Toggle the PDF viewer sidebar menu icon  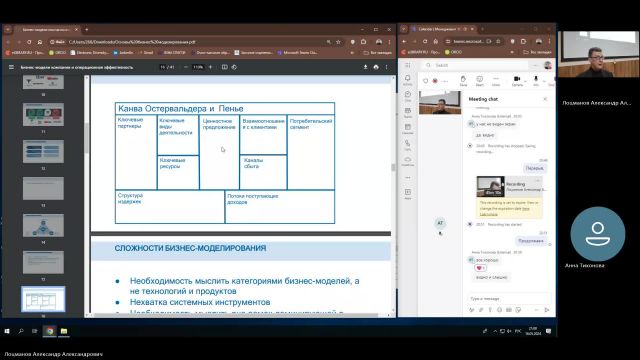tap(11, 67)
